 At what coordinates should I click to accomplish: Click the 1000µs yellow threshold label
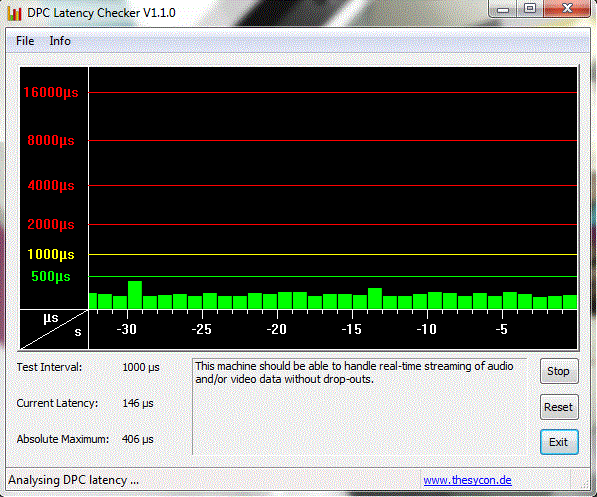pos(51,254)
